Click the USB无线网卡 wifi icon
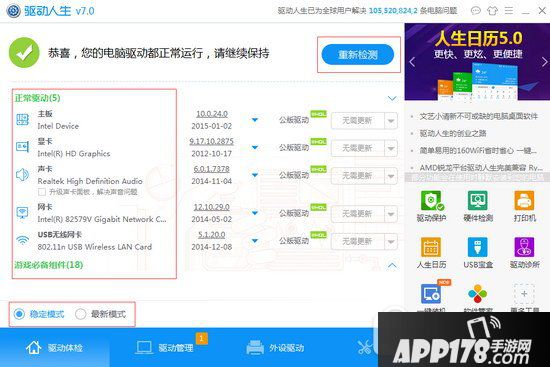Image resolution: width=550 pixels, height=367 pixels. pos(22,240)
